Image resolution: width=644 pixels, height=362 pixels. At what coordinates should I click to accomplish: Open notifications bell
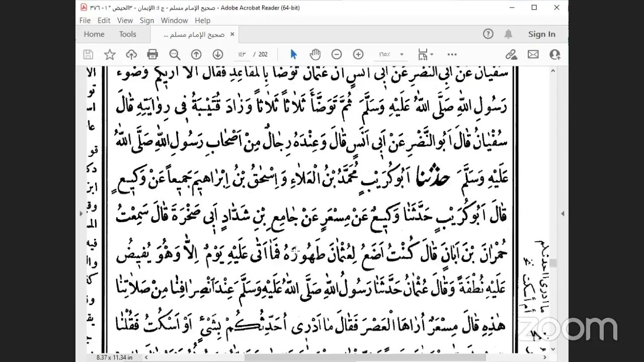tap(509, 34)
